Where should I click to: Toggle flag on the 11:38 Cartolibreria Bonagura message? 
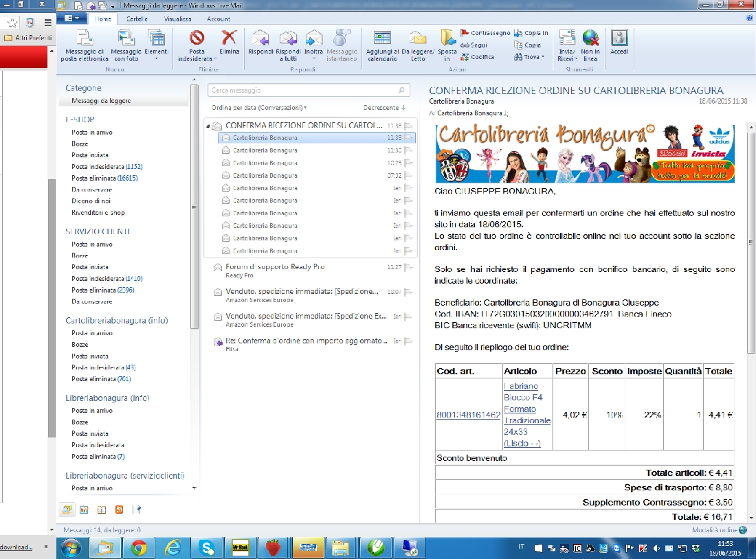(x=409, y=138)
